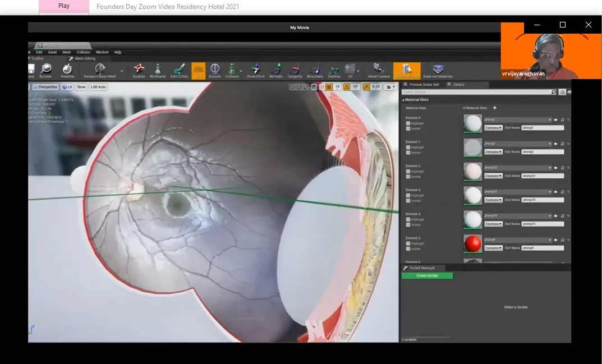Switch to the Mesh Editing tab
Screen dimensions: 602x364
click(82, 59)
